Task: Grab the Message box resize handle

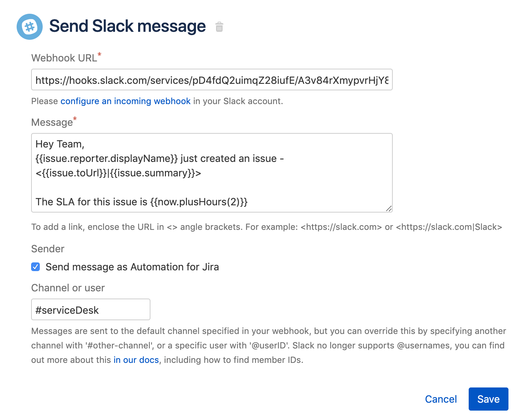Action: point(389,209)
